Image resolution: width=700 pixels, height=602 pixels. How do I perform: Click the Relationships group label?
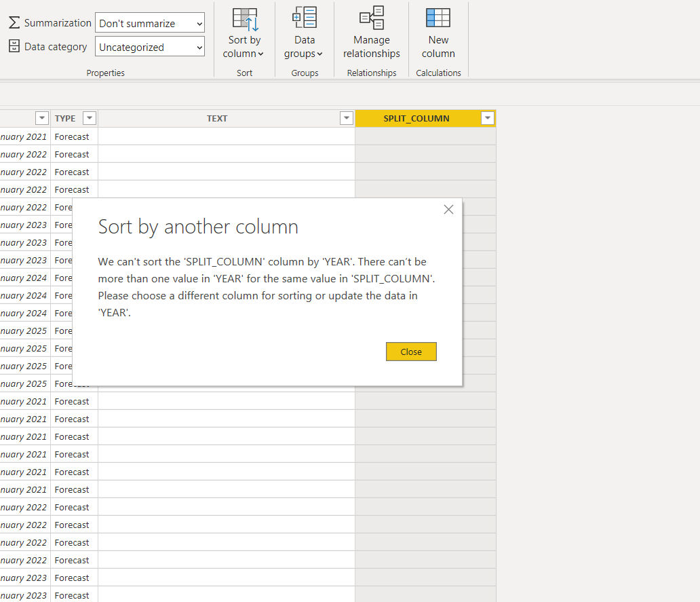pyautogui.click(x=372, y=73)
